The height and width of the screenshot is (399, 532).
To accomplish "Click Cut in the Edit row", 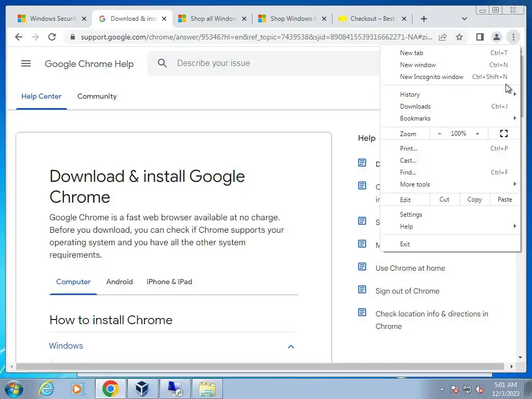I will point(445,199).
